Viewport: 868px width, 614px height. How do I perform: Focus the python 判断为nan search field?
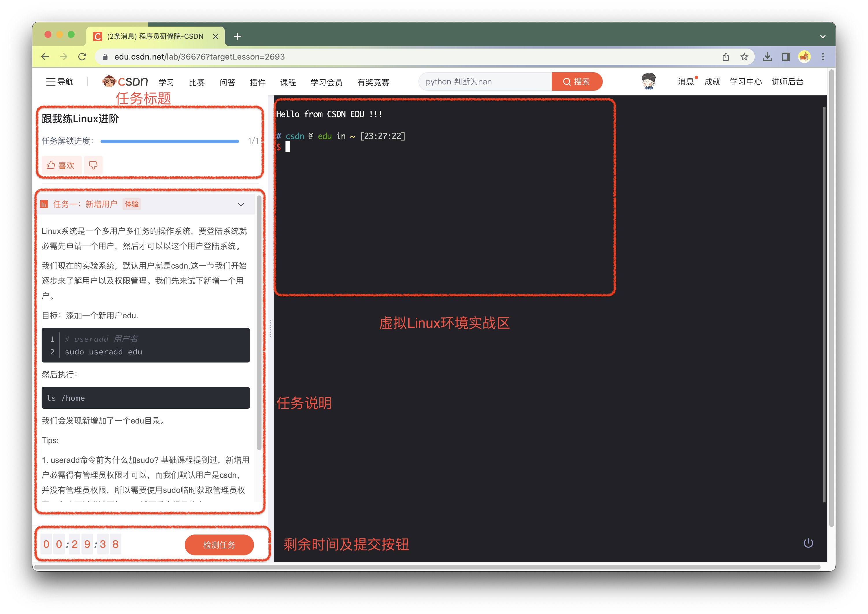click(x=485, y=82)
